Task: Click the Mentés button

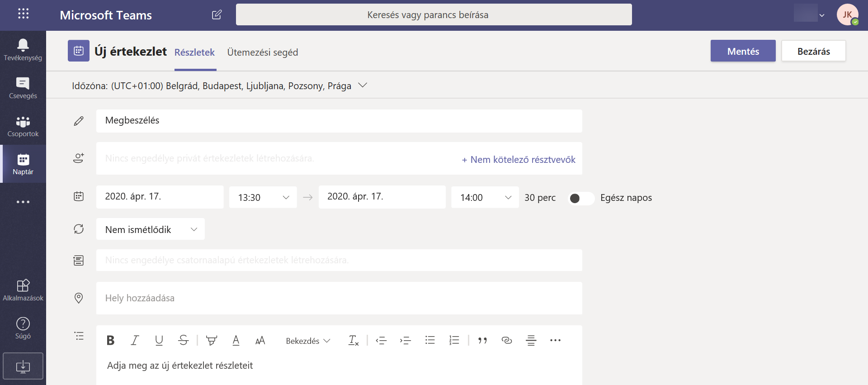Action: point(743,51)
